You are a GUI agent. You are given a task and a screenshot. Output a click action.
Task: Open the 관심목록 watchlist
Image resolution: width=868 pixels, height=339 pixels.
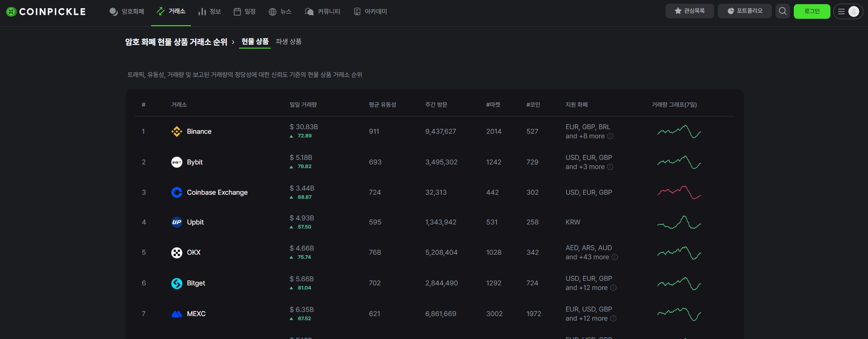[x=689, y=11]
